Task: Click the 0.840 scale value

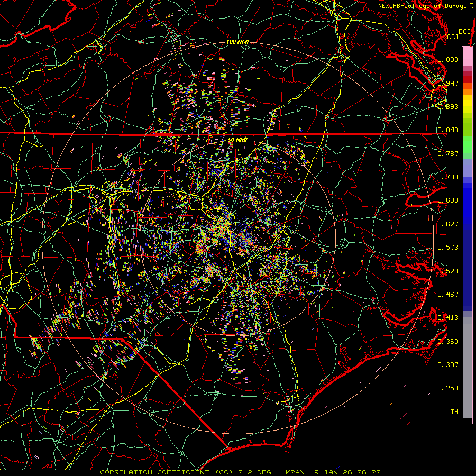Action: (x=448, y=130)
